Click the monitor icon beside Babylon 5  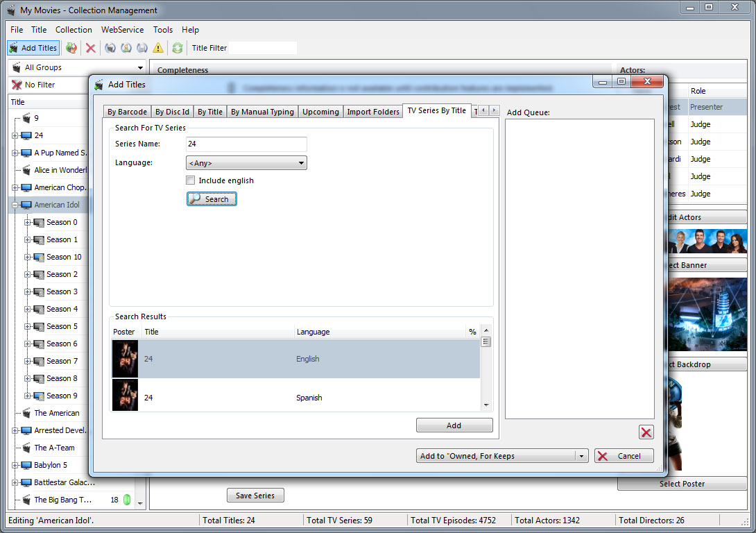26,466
